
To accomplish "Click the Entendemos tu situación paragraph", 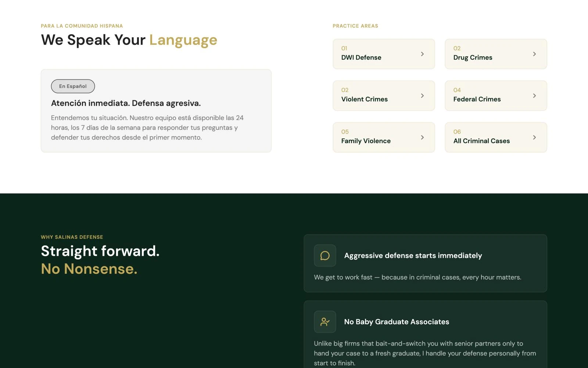I will click(147, 128).
